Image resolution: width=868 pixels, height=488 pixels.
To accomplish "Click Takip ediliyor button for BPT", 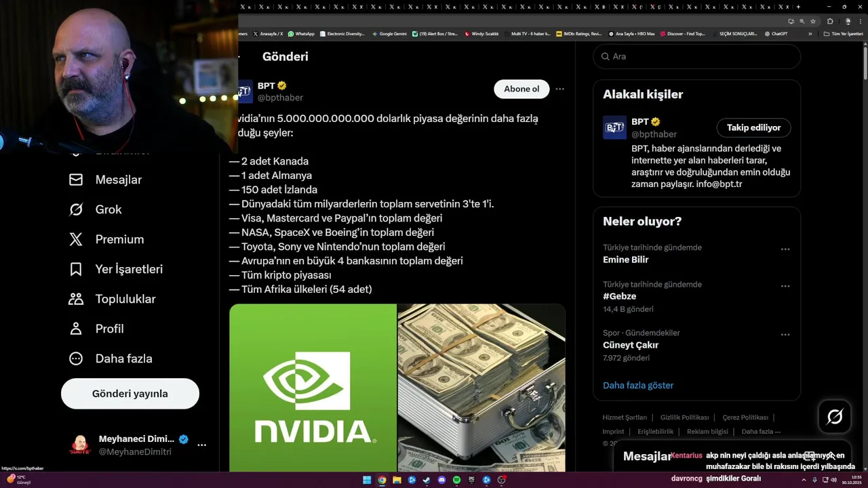I will [753, 127].
